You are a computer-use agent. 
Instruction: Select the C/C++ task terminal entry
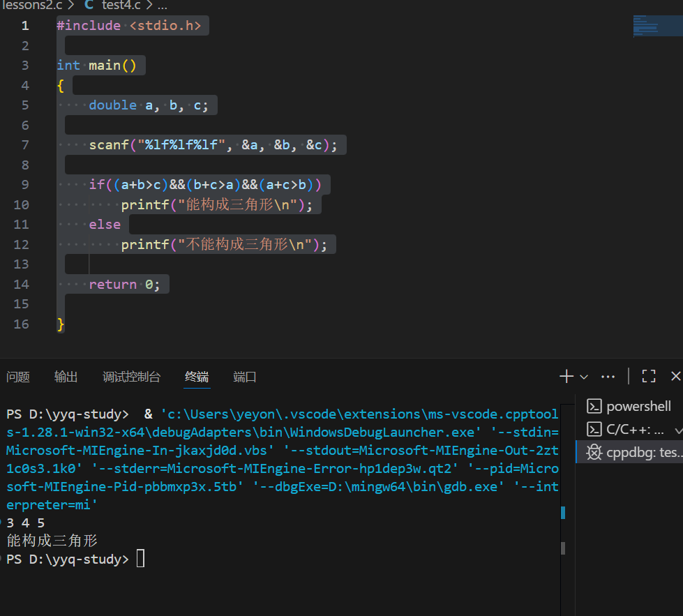(x=630, y=430)
